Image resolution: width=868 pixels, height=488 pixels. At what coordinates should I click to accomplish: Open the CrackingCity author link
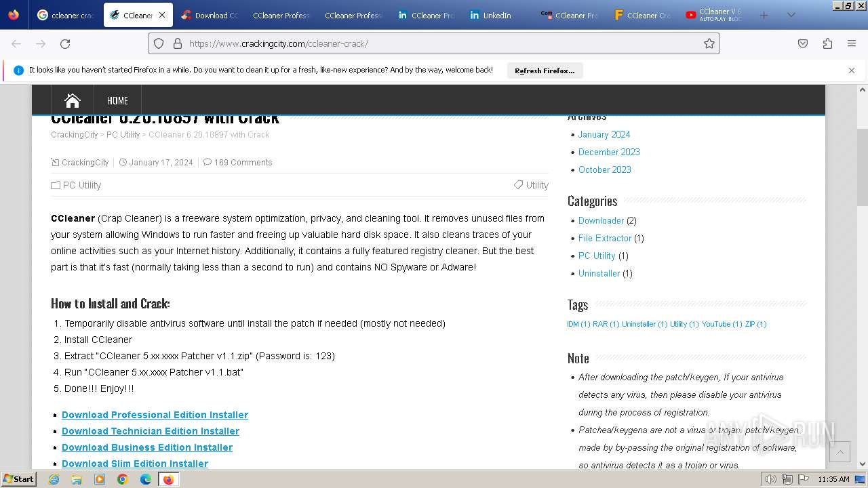(x=85, y=163)
